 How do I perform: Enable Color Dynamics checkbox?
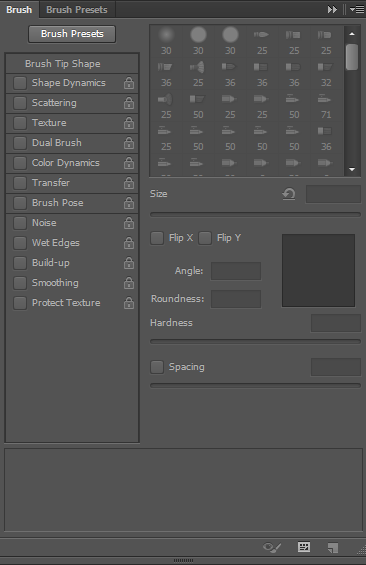[x=20, y=163]
